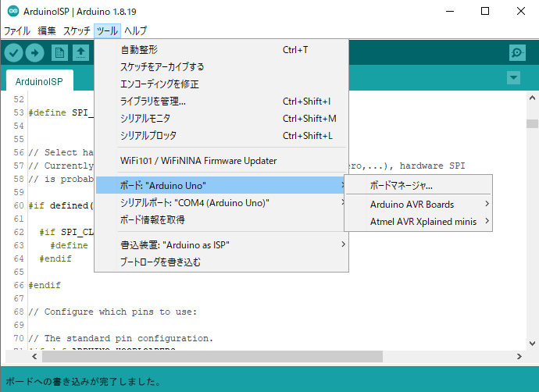Viewport: 539px width, 392px height.
Task: Click the New sketch toolbar icon
Action: point(59,52)
